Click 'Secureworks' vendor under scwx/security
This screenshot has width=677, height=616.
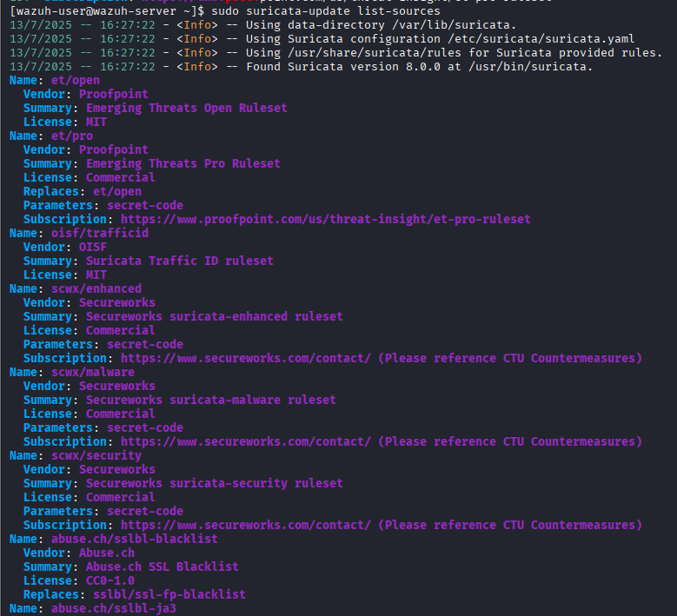pyautogui.click(x=117, y=469)
